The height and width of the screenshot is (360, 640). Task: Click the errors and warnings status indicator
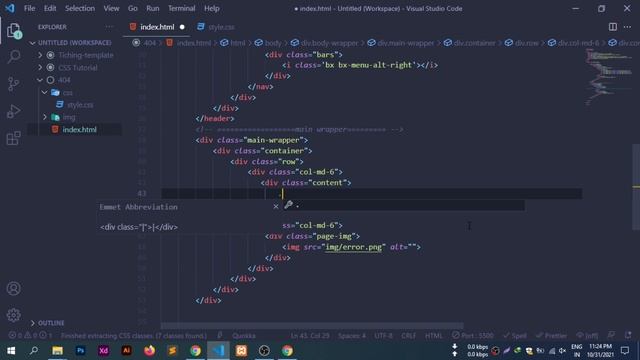tap(30, 336)
